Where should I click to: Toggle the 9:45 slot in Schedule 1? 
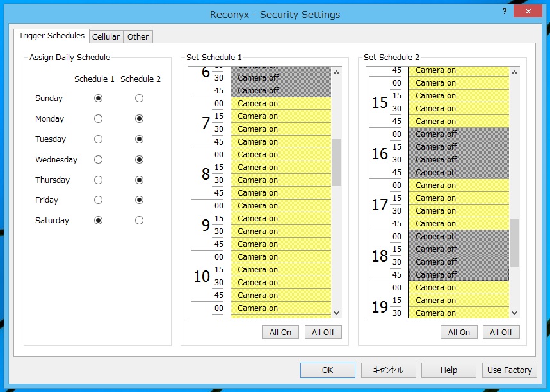click(x=281, y=244)
